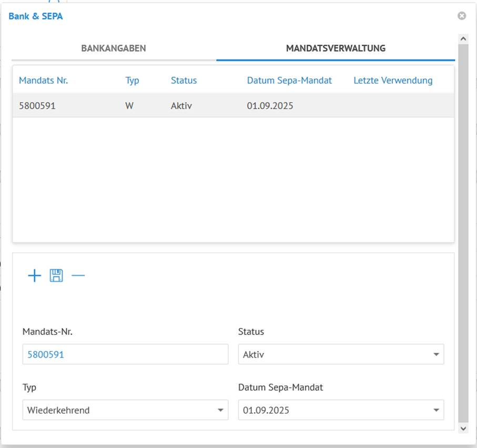Click the 01.09.2025 date cell in table
The image size is (477, 448).
click(x=270, y=106)
